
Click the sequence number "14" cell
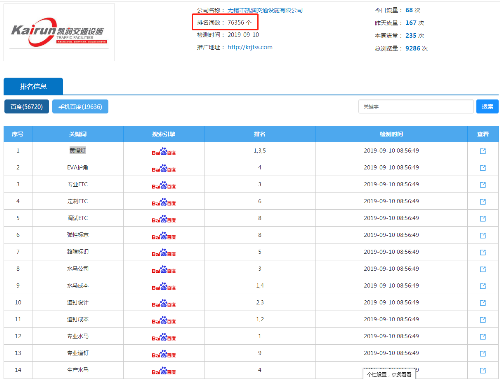(18, 370)
